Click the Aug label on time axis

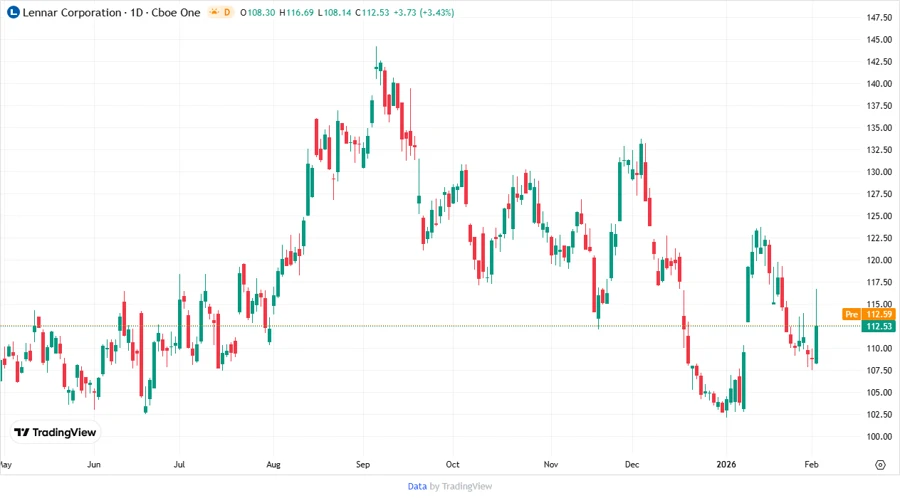pyautogui.click(x=273, y=464)
